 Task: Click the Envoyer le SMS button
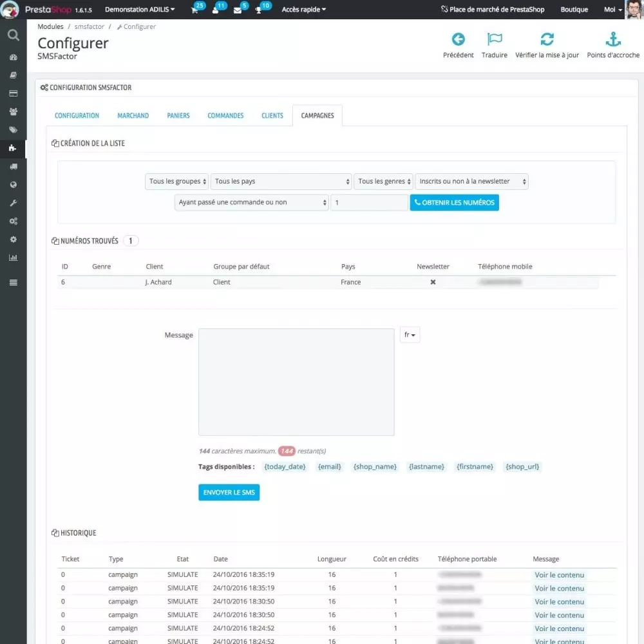point(229,493)
